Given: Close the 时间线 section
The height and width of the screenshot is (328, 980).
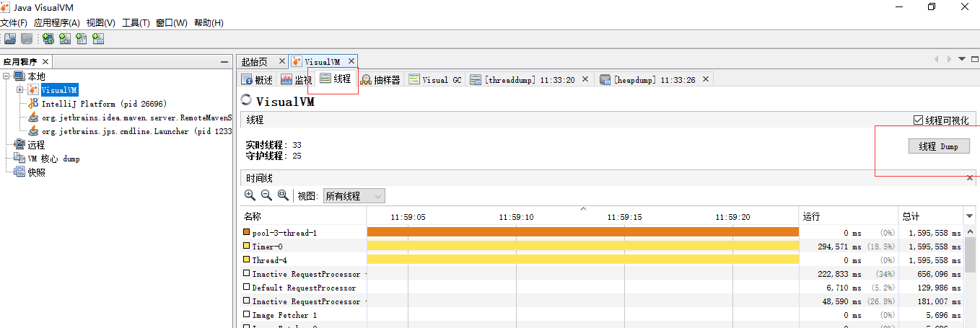Looking at the screenshot, I should click(x=970, y=177).
